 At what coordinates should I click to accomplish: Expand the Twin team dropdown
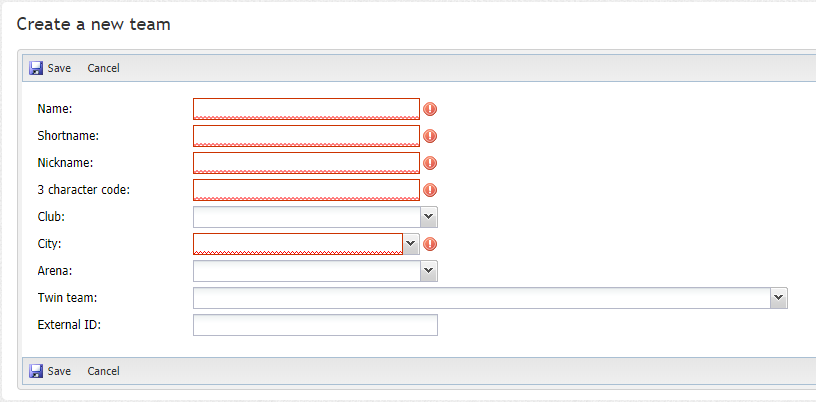coord(779,298)
